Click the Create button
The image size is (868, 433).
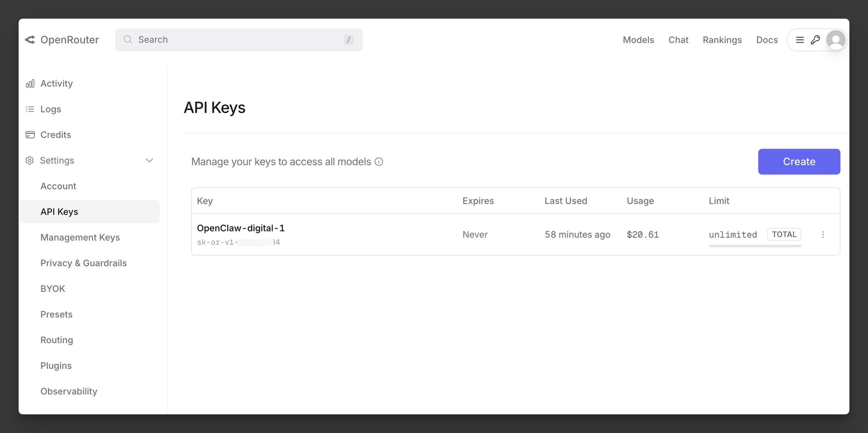click(x=799, y=162)
